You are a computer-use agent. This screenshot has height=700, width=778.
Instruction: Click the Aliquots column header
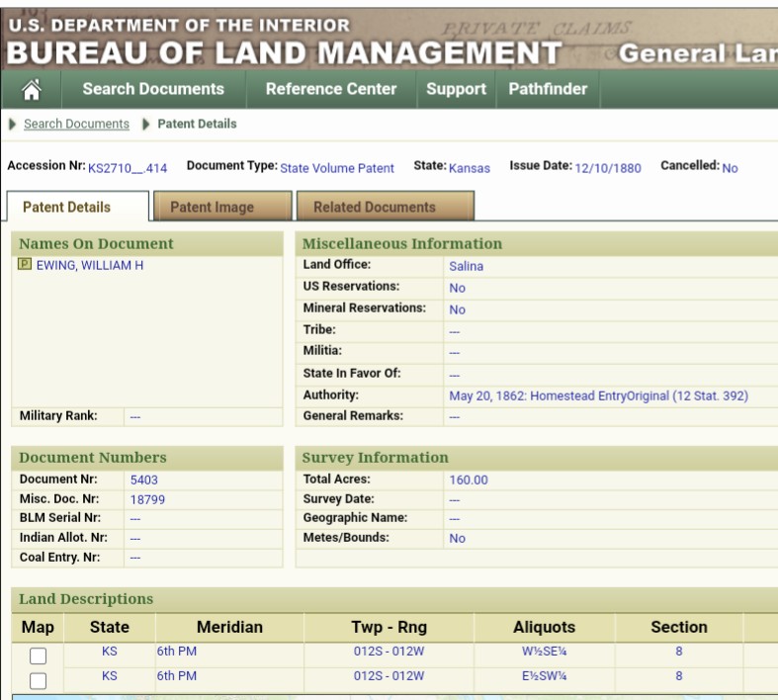[x=544, y=627]
